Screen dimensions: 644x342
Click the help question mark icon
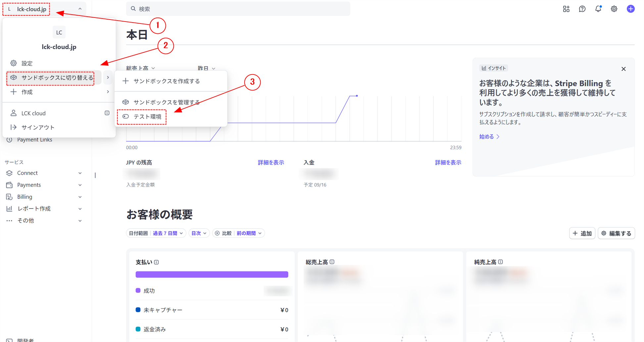(582, 9)
